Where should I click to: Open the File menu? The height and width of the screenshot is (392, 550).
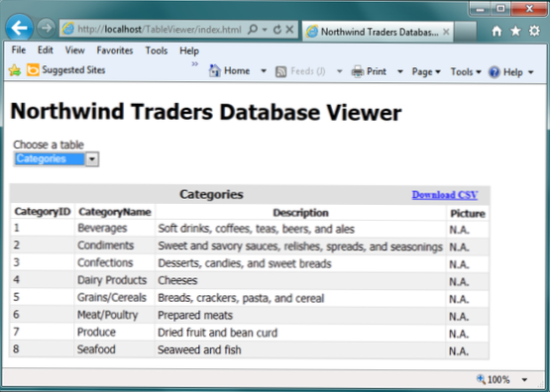pos(19,50)
